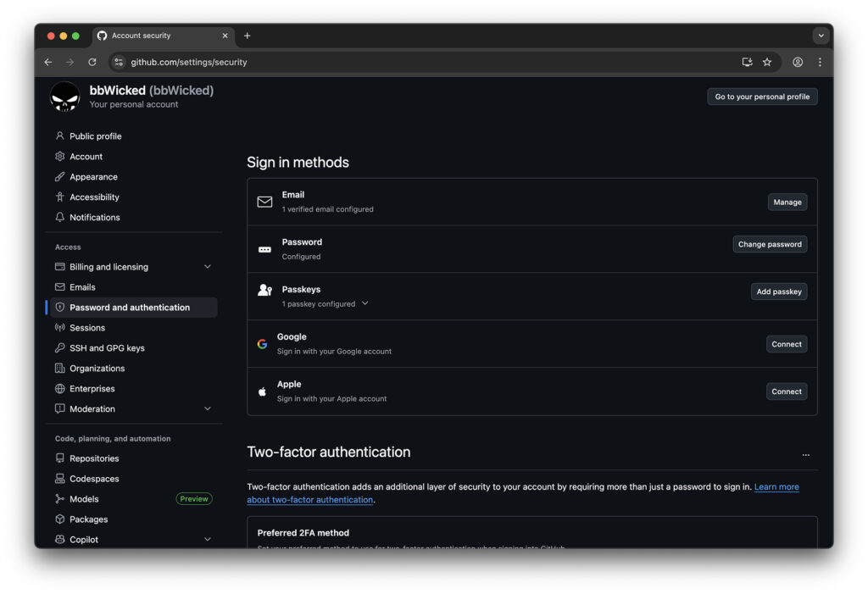Click the shield icon beside Password and authentication

(60, 307)
